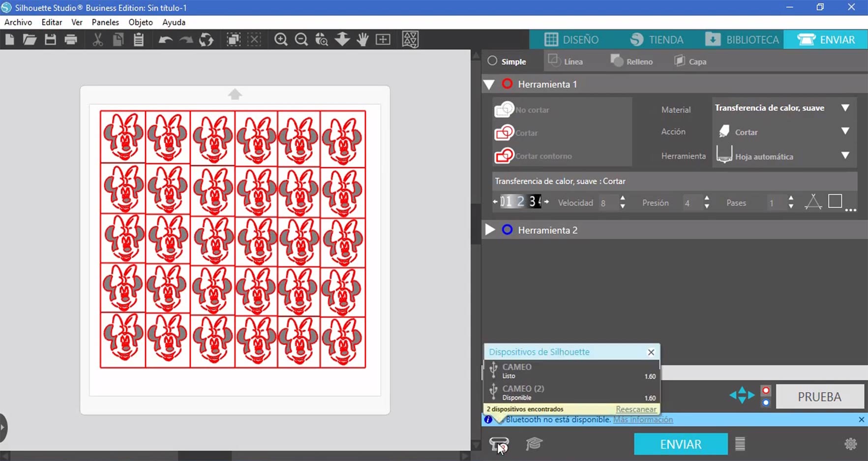
Task: Switch to the BIBLIOTECA tab
Action: click(x=742, y=39)
